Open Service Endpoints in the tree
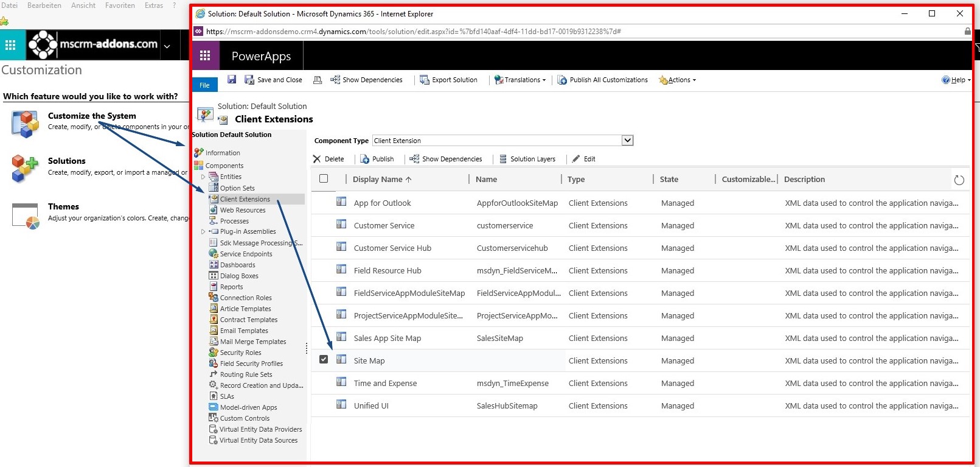This screenshot has width=980, height=467. (x=246, y=254)
